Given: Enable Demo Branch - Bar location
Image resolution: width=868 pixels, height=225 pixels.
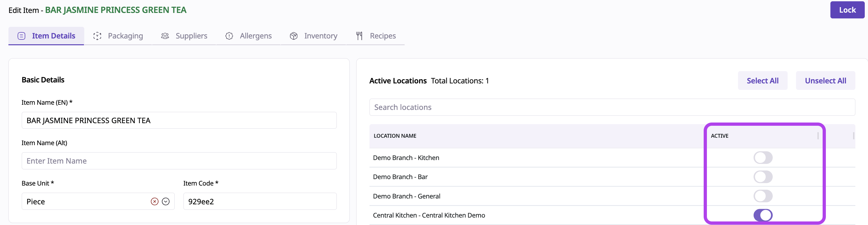Looking at the screenshot, I should tap(763, 177).
